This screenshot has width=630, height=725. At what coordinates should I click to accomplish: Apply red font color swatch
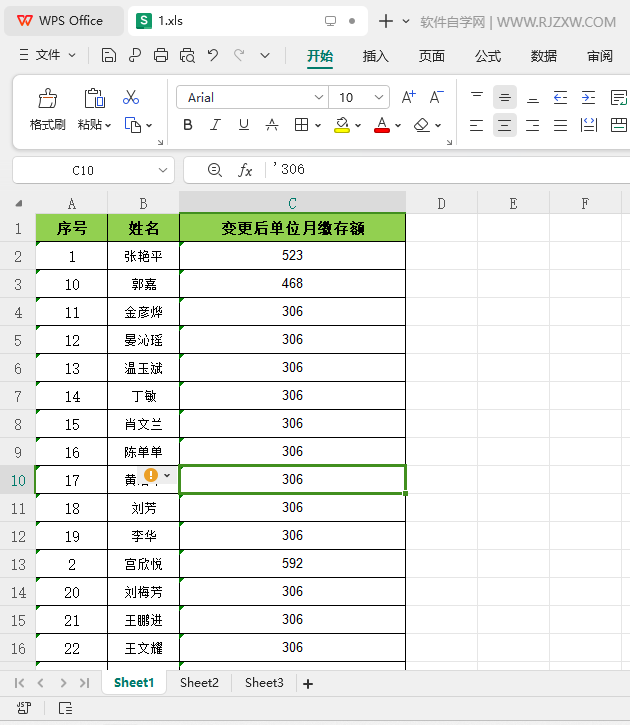[x=382, y=125]
